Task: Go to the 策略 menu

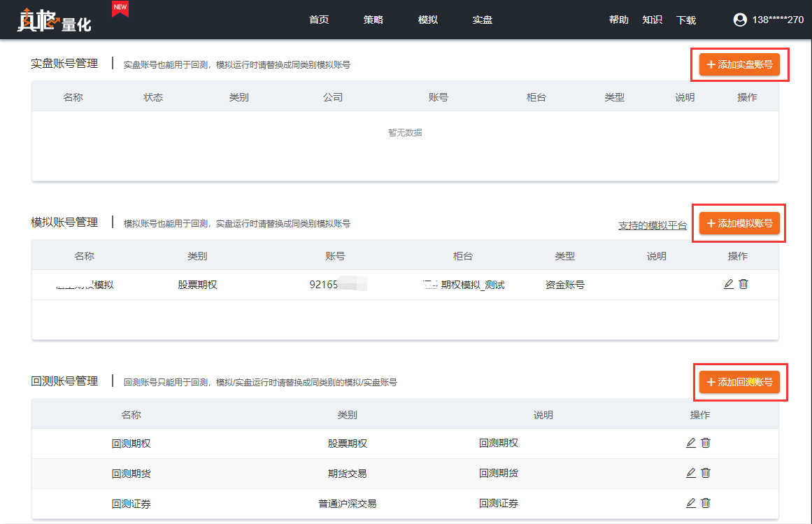Action: point(373,20)
